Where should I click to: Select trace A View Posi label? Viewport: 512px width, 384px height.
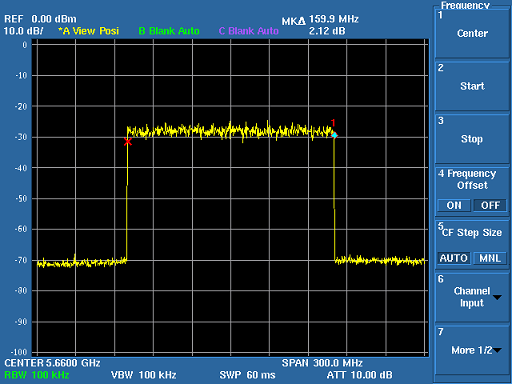click(89, 31)
